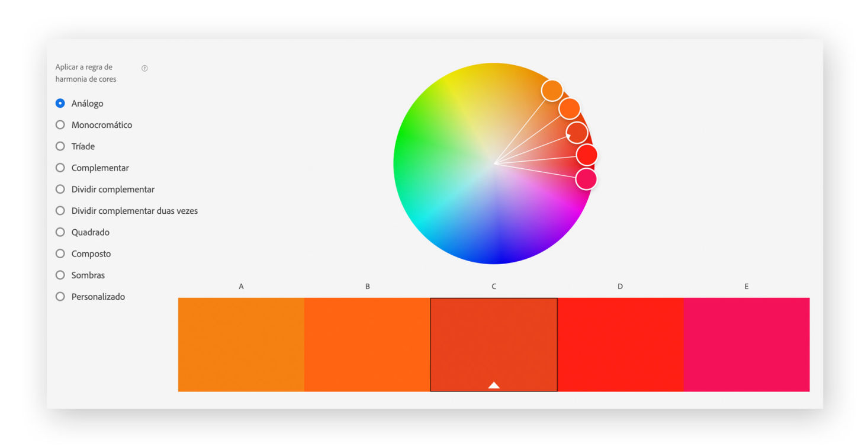The width and height of the screenshot is (868, 446).
Task: Click the letter A swatch label
Action: coord(241,287)
